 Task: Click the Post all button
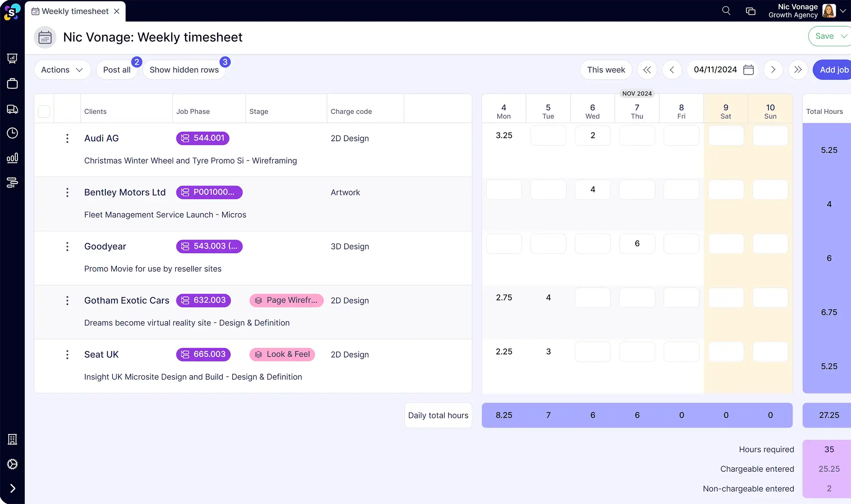pos(117,70)
